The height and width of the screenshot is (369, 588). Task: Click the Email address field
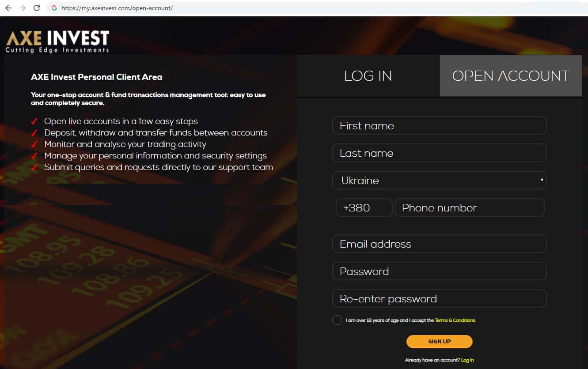439,244
